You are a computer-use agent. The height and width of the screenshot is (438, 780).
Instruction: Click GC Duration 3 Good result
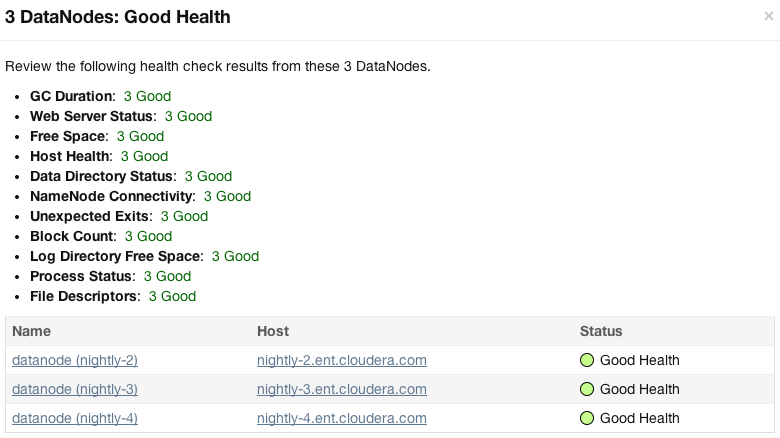tap(147, 96)
